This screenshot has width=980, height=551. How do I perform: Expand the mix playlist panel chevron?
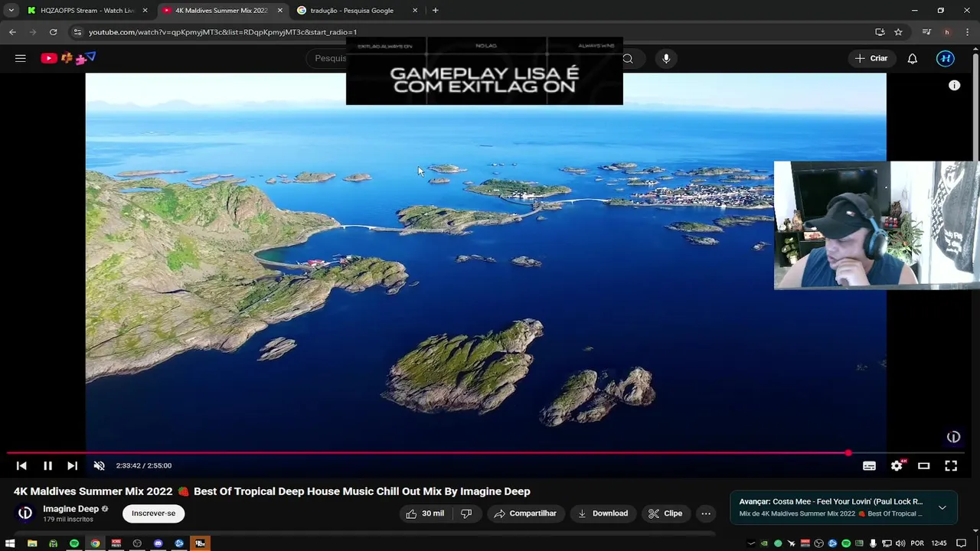(x=942, y=507)
